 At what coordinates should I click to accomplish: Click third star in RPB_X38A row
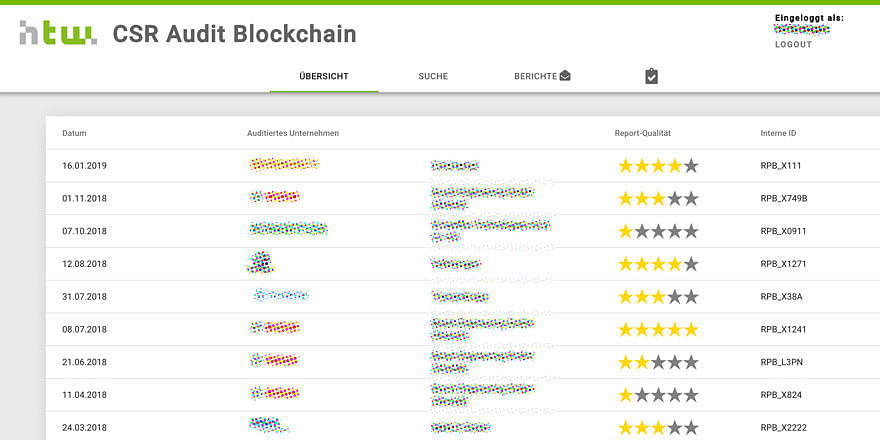pos(658,297)
